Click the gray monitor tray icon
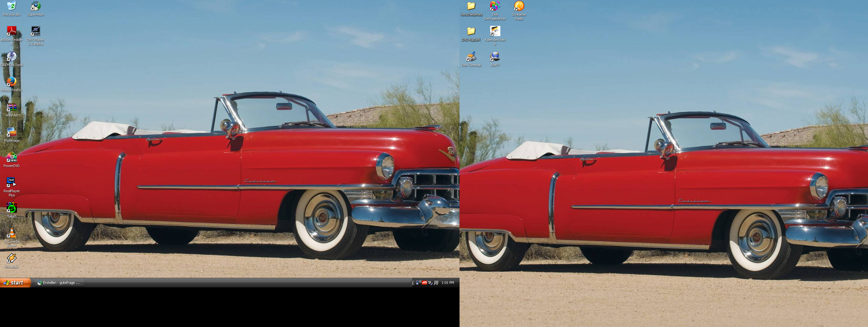 point(436,283)
